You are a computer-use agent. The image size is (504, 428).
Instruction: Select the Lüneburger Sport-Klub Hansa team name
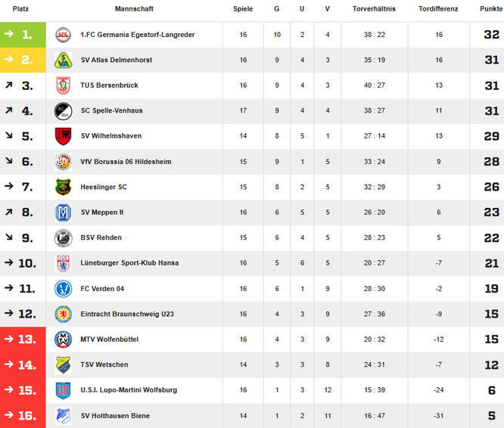click(129, 263)
